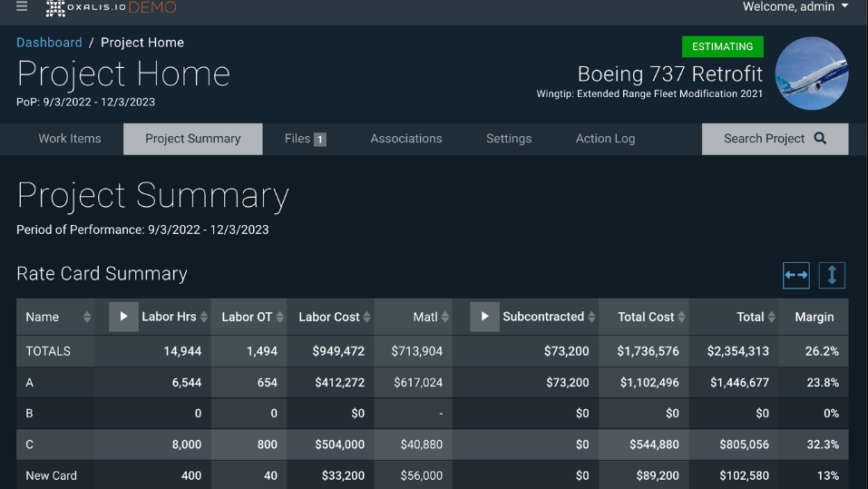Image resolution: width=868 pixels, height=489 pixels.
Task: Select rate card row C
Action: (433, 445)
